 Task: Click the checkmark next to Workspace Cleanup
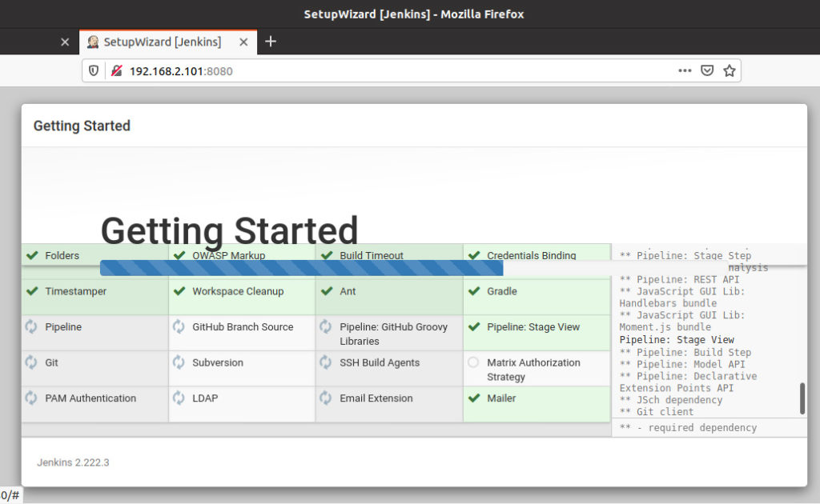pyautogui.click(x=179, y=291)
